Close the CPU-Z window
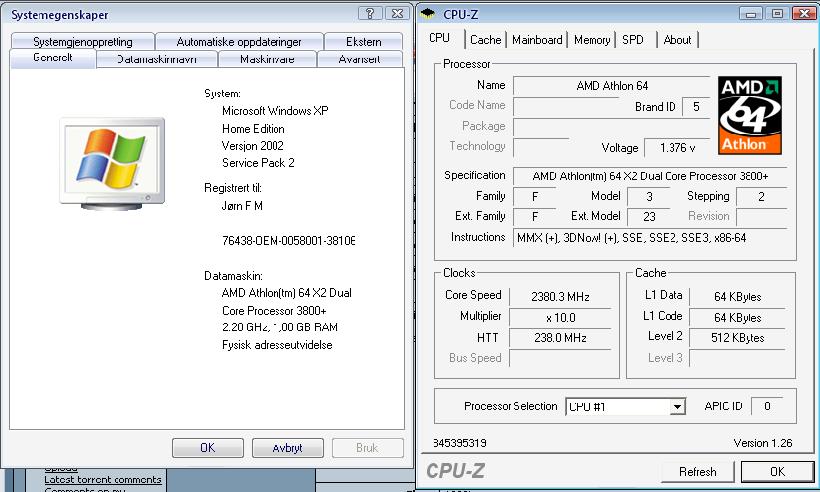Image resolution: width=820 pixels, height=492 pixels. point(804,14)
